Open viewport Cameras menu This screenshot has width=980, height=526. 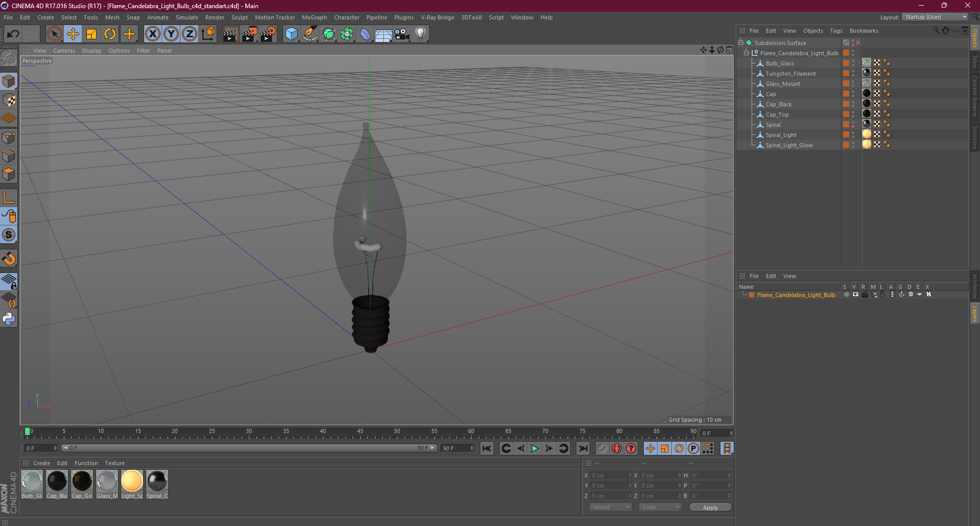(x=64, y=51)
